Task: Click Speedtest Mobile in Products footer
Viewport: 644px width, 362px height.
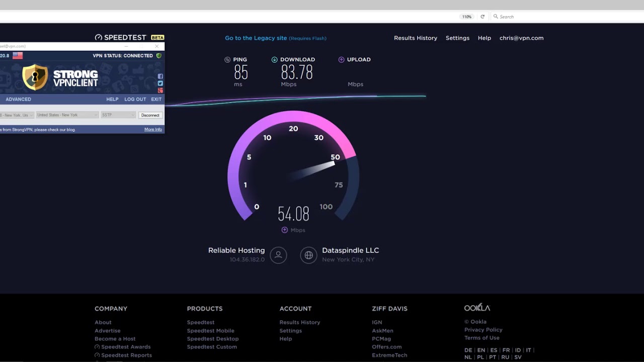Action: click(211, 330)
